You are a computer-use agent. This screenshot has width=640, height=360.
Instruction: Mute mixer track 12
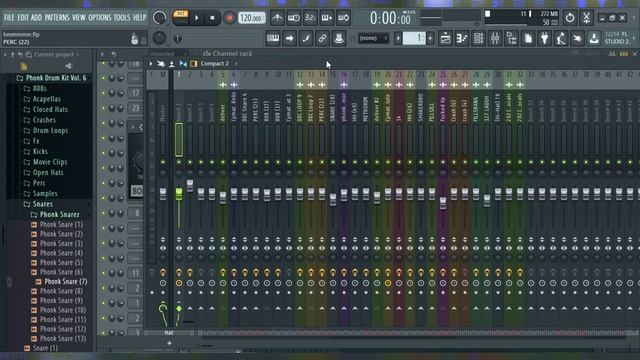point(300,162)
